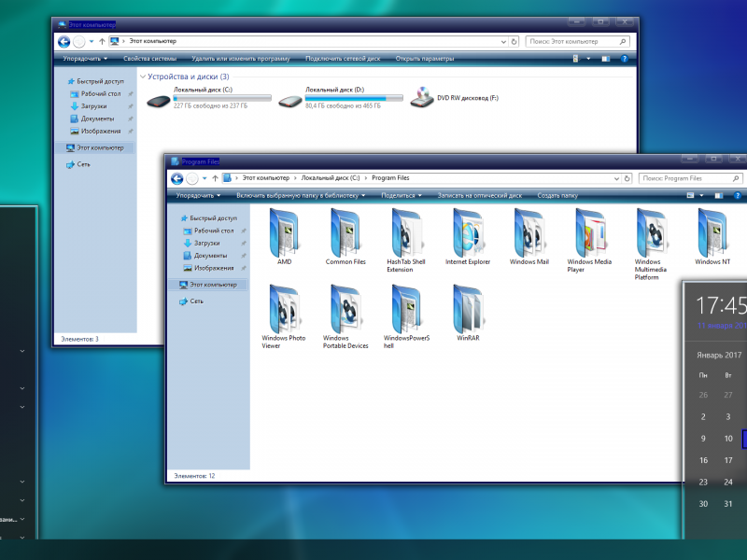Open Документы in Program Files window sidebar

(x=211, y=256)
